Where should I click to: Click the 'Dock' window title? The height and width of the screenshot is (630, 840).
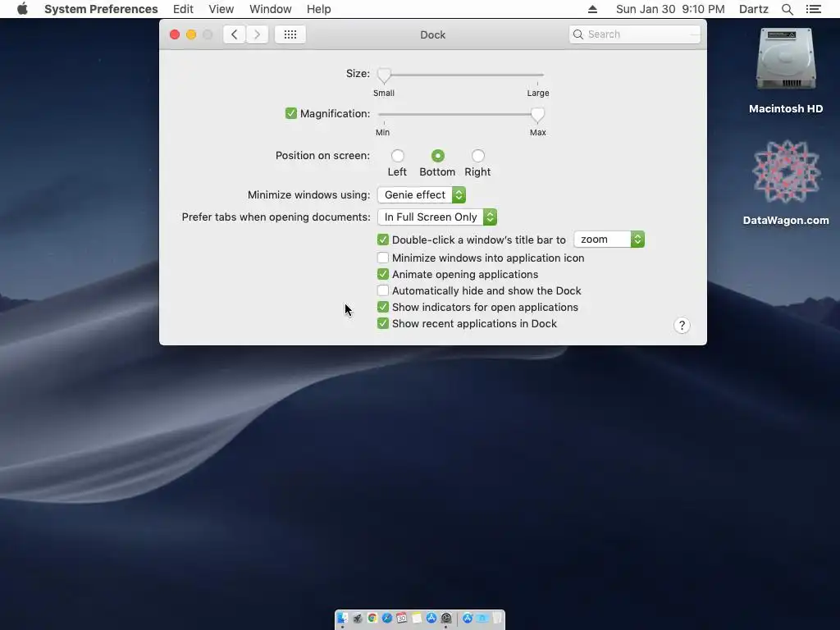coord(433,34)
